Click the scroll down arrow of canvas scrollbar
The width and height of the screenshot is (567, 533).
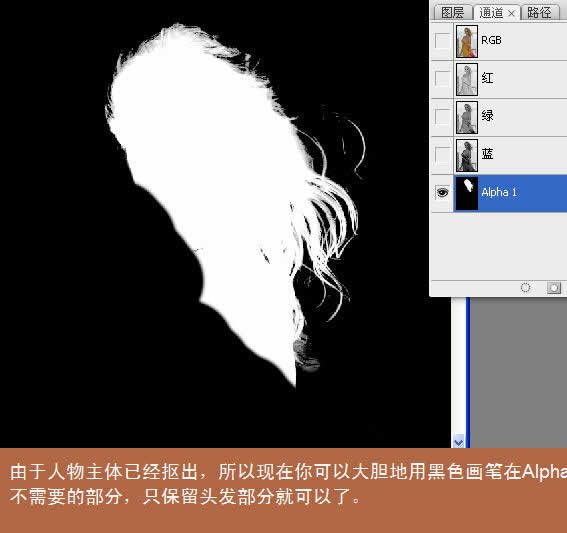click(x=459, y=442)
